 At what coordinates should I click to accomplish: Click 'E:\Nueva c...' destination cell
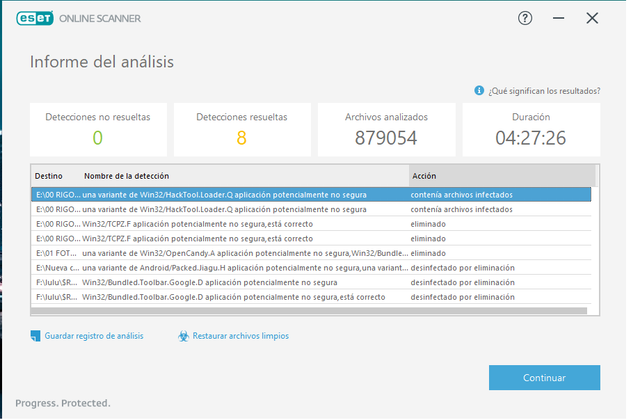pos(56,268)
